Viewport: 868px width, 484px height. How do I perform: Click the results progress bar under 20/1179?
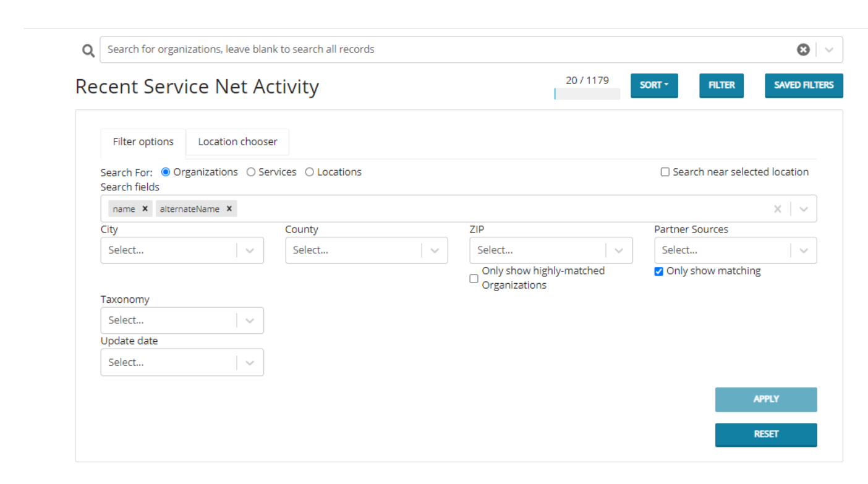click(587, 93)
